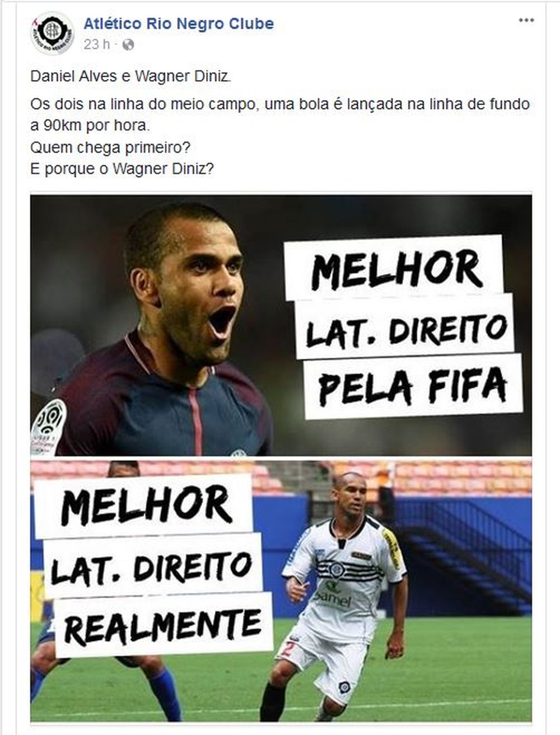The height and width of the screenshot is (735, 560).
Task: Click the club crest on the white jersey
Action: (337, 569)
